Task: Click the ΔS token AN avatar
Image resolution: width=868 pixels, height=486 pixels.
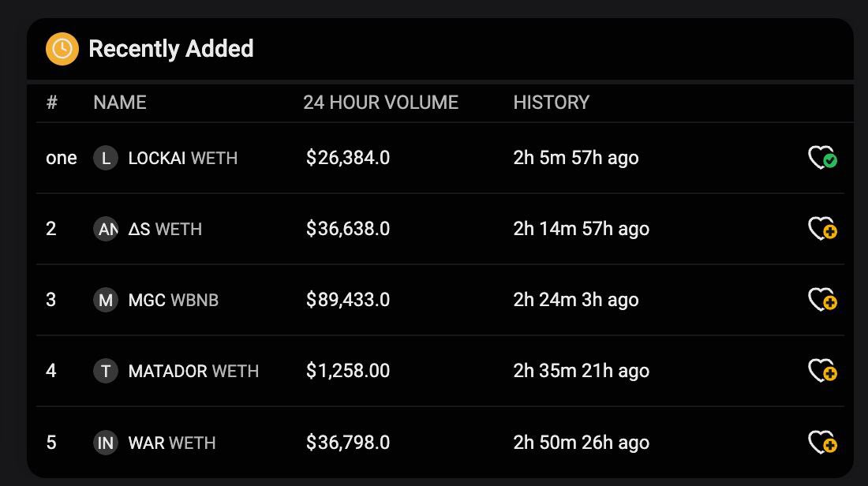Action: coord(106,229)
